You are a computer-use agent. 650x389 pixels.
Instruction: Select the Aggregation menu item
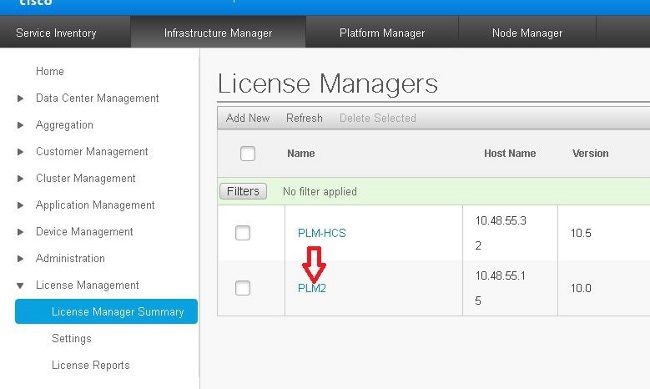tap(65, 125)
